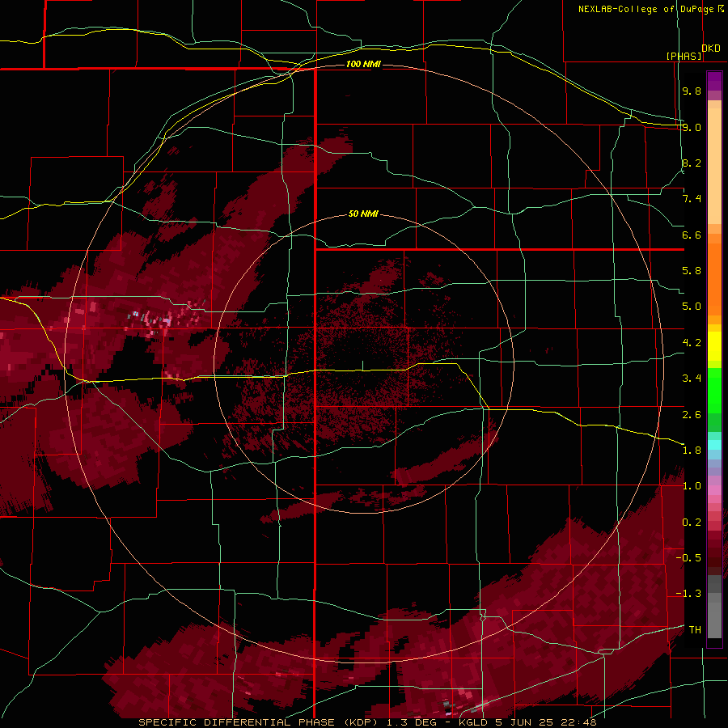Pick the bright green segment of the color scale

pos(714,390)
